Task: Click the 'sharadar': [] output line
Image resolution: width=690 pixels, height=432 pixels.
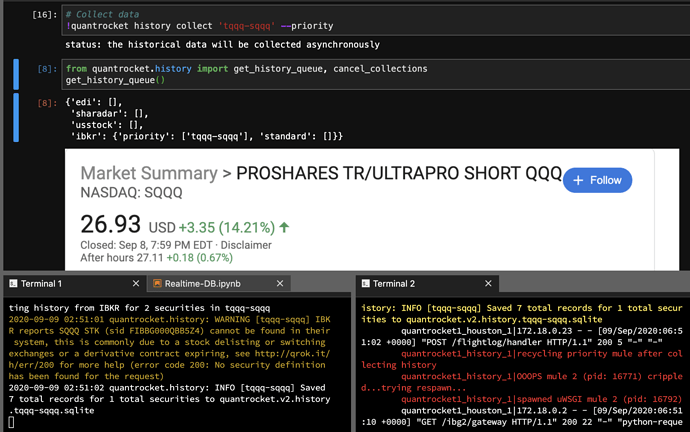Action: pos(110,113)
